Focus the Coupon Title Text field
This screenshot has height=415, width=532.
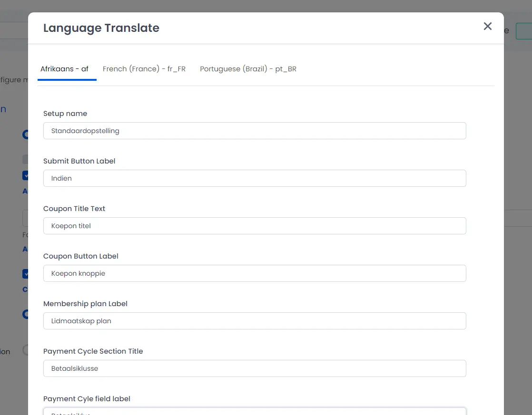click(255, 226)
